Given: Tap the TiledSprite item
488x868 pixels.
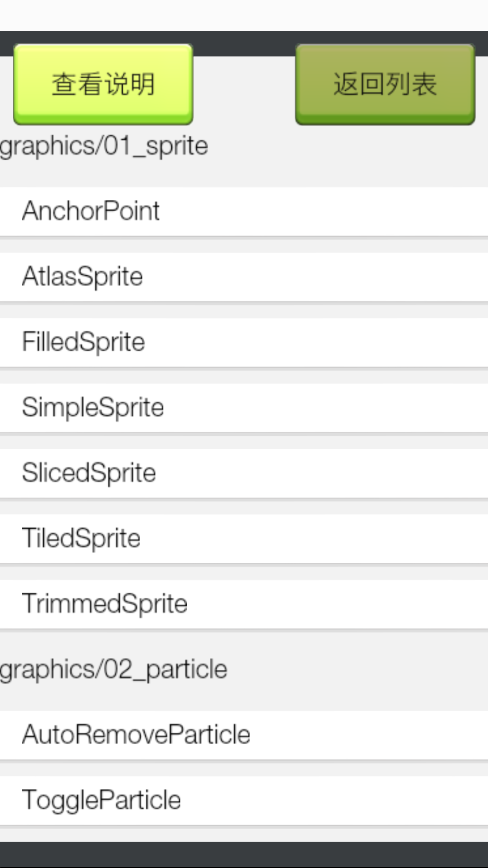Looking at the screenshot, I should coord(81,538).
